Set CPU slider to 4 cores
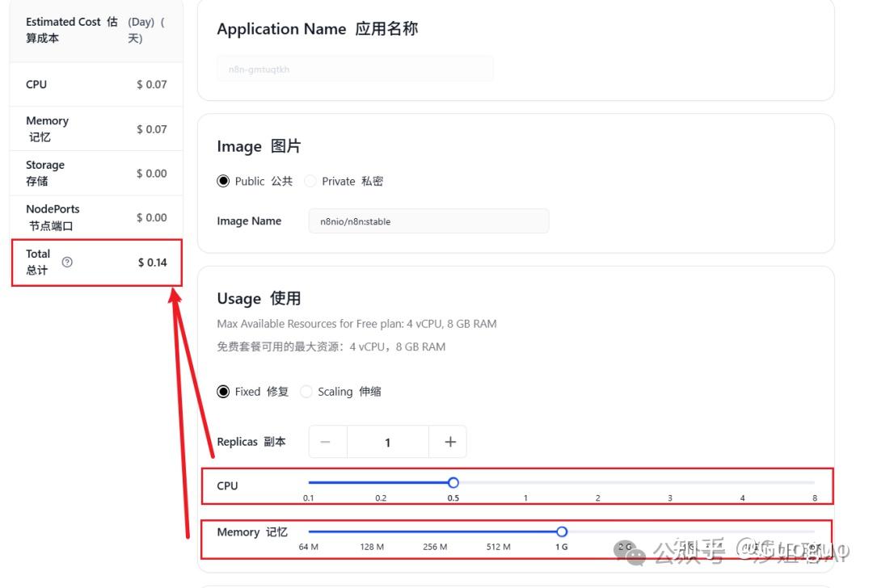 (742, 483)
